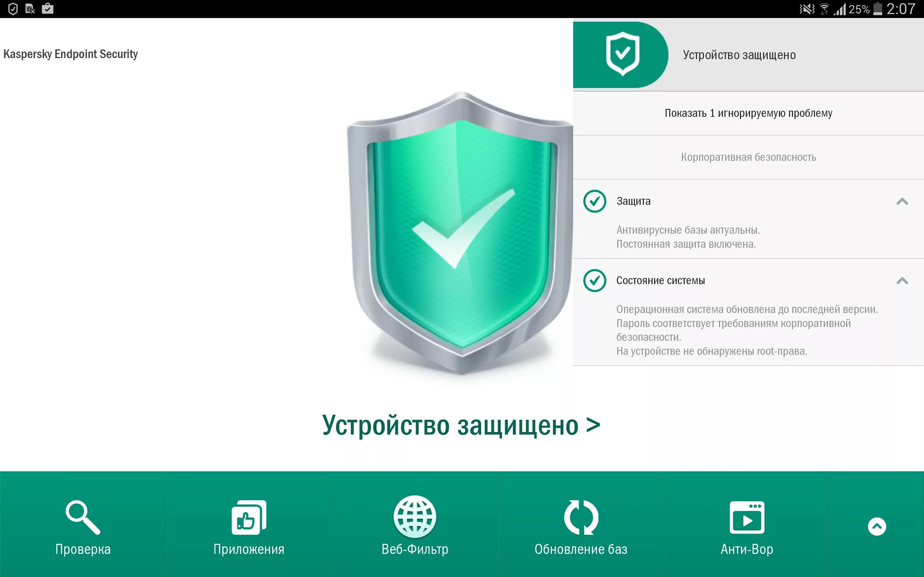This screenshot has height=577, width=924.
Task: Click показать игнорируемую проблему link
Action: [x=748, y=113]
